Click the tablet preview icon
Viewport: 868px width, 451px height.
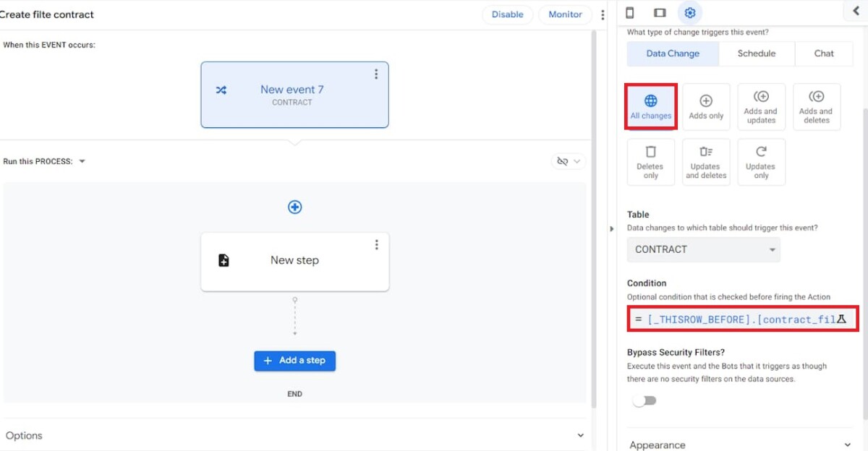coord(659,12)
